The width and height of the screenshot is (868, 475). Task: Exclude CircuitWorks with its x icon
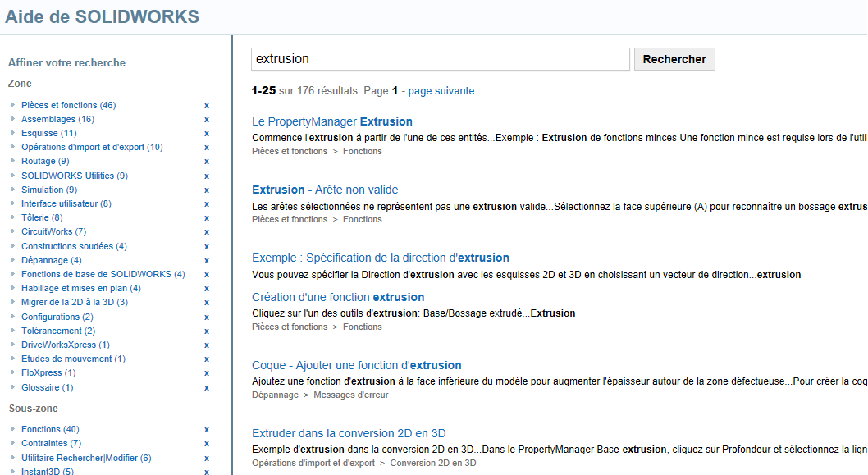207,232
